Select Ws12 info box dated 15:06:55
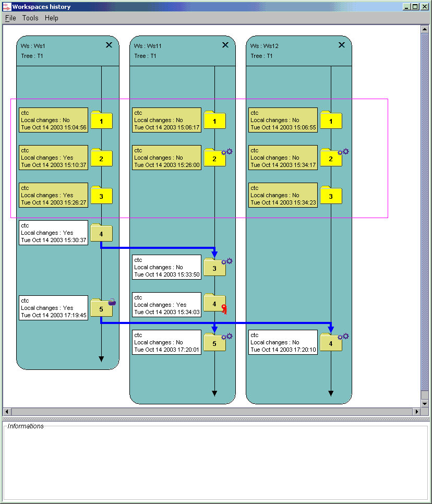This screenshot has width=432, height=504. point(283,120)
